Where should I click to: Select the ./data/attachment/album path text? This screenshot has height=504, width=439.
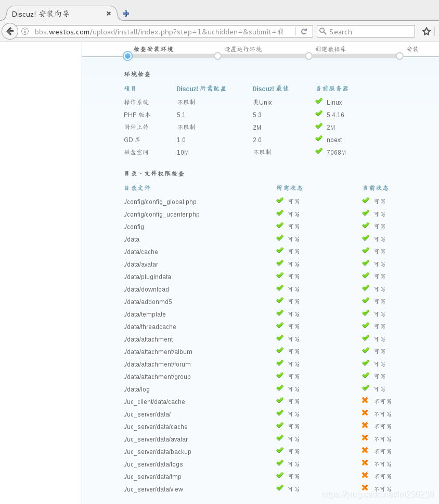[158, 352]
